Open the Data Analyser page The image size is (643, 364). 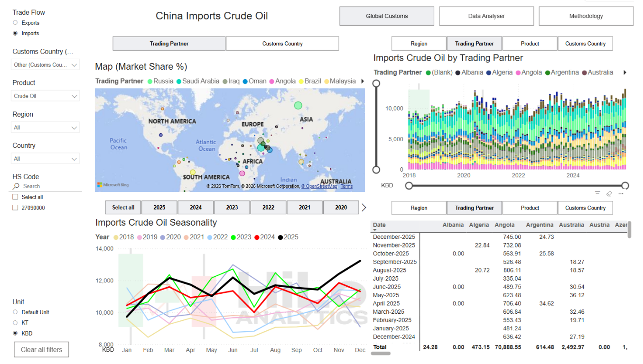(x=486, y=16)
